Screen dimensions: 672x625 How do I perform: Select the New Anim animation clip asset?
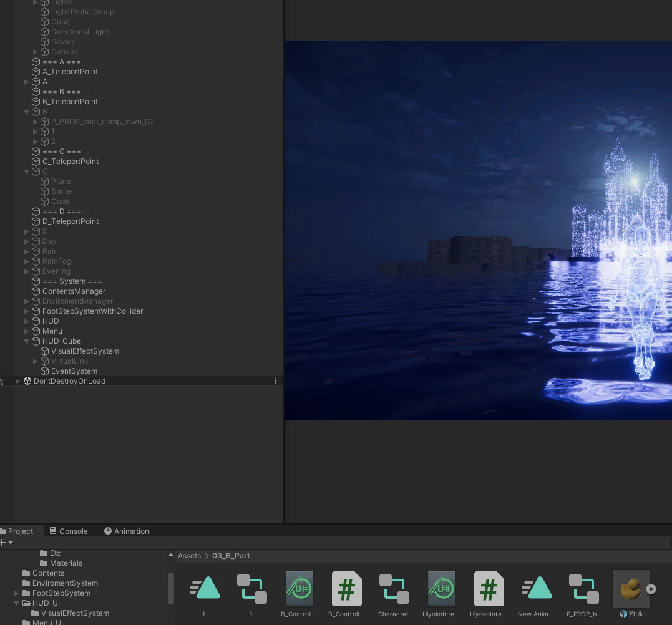tap(536, 589)
